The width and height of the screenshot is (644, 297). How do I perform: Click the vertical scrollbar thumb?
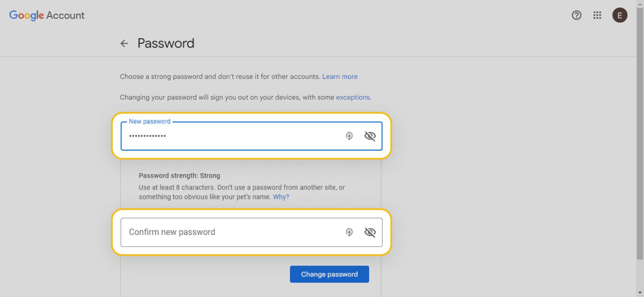pyautogui.click(x=640, y=133)
